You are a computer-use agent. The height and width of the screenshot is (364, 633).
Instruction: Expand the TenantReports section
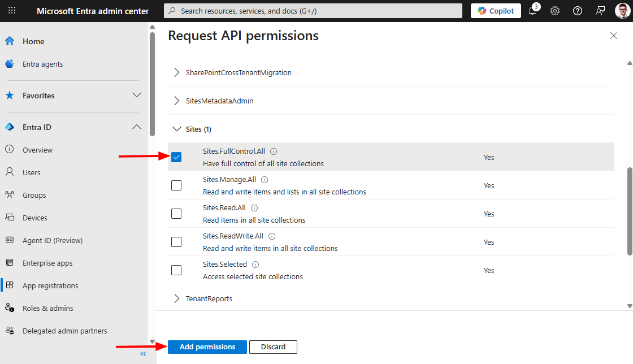click(177, 298)
